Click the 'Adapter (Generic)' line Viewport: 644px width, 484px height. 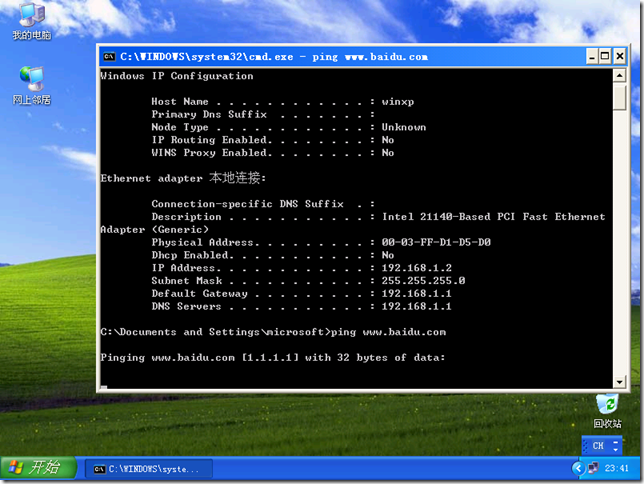click(154, 229)
